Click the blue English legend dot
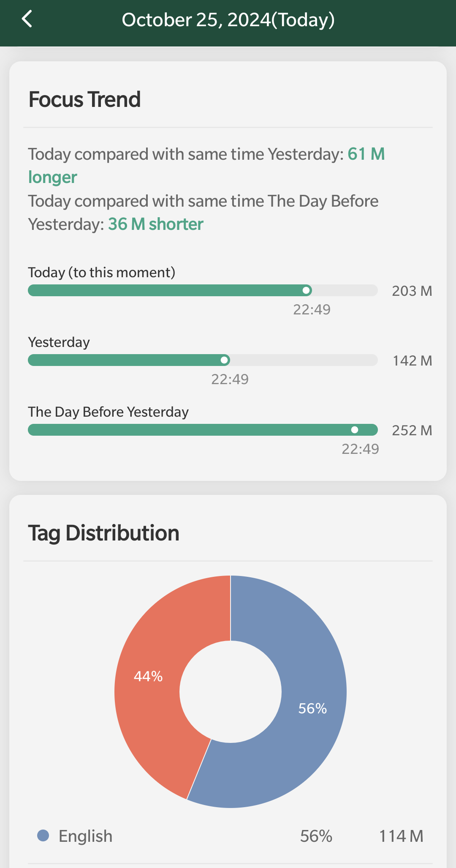The width and height of the screenshot is (456, 868). 43,835
